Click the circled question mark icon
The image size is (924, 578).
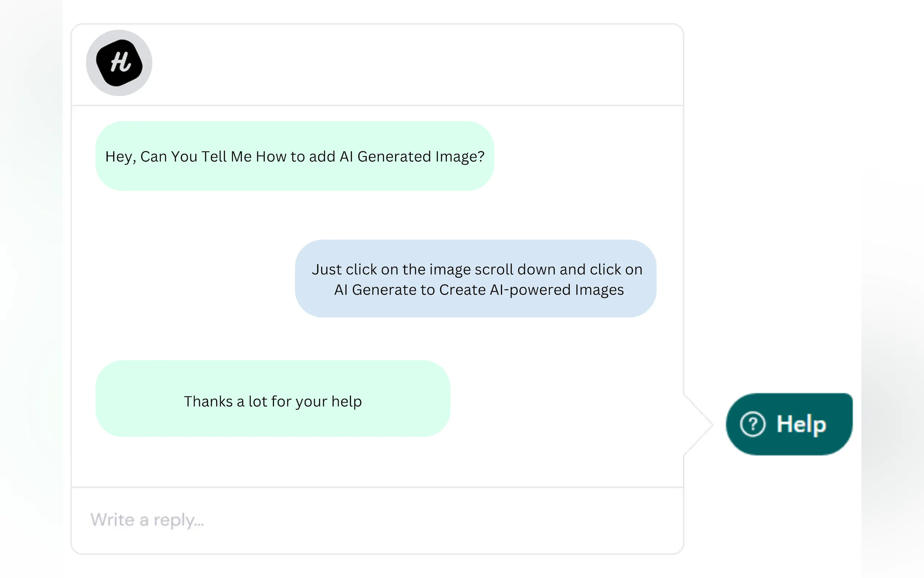(752, 424)
